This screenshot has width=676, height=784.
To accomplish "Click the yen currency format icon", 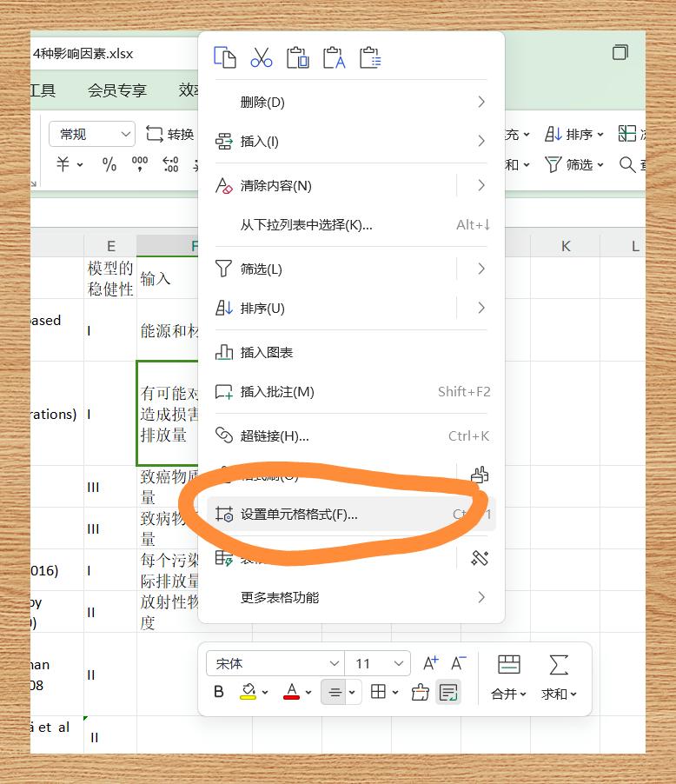I will [63, 164].
